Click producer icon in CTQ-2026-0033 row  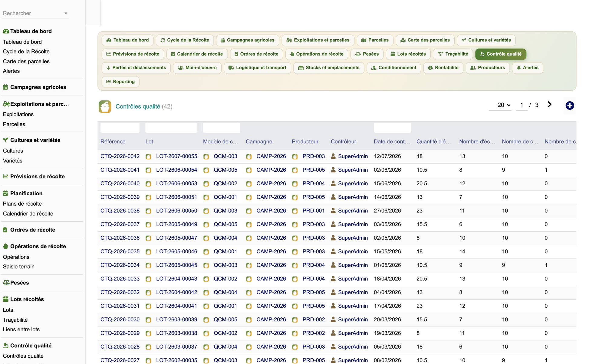(295, 279)
